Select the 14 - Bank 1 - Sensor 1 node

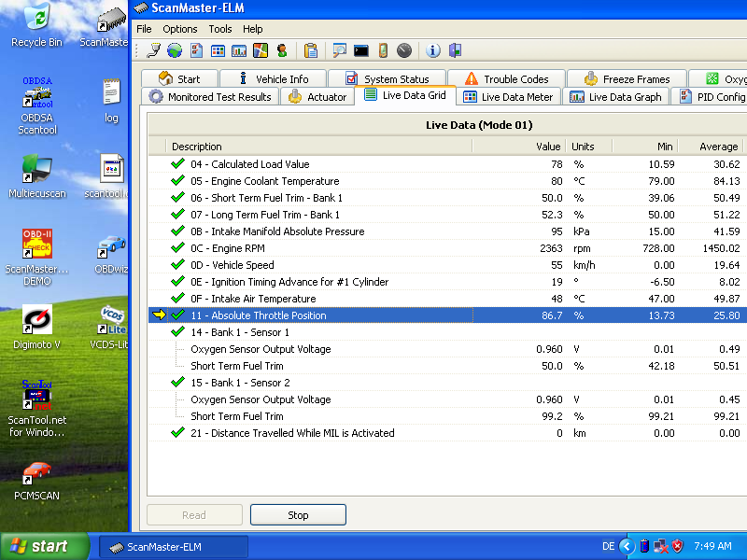tap(240, 332)
